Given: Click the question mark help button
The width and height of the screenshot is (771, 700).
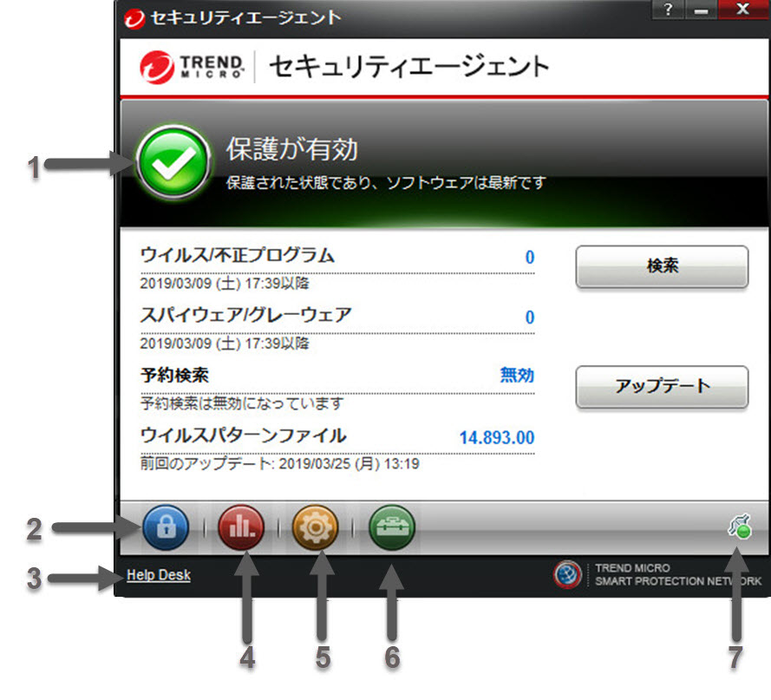Looking at the screenshot, I should coord(669,9).
